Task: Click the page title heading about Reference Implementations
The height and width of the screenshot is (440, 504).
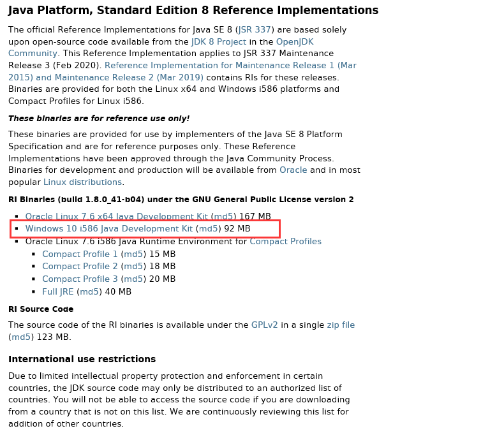Action: [x=193, y=10]
